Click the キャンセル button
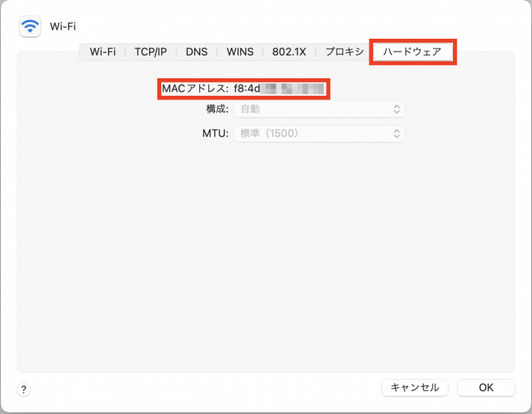 (x=415, y=387)
